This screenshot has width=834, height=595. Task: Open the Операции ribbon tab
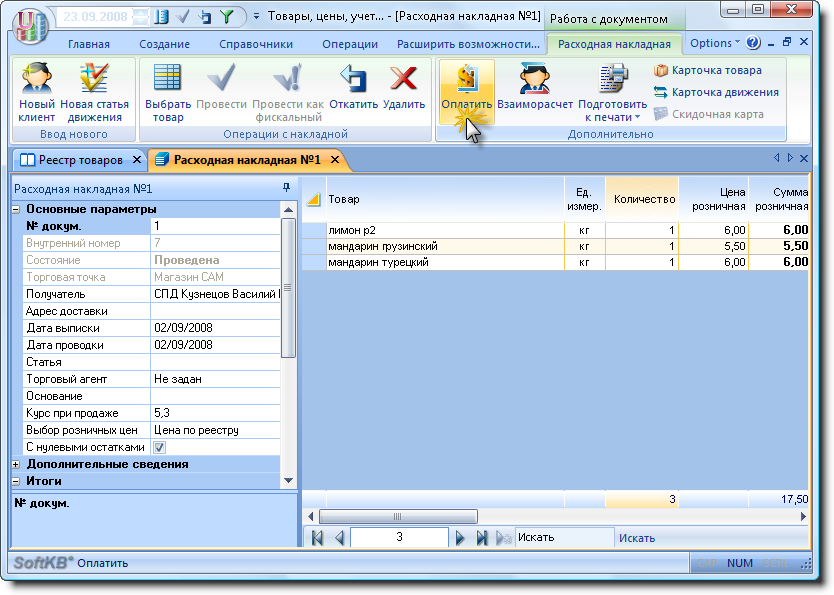pyautogui.click(x=350, y=44)
